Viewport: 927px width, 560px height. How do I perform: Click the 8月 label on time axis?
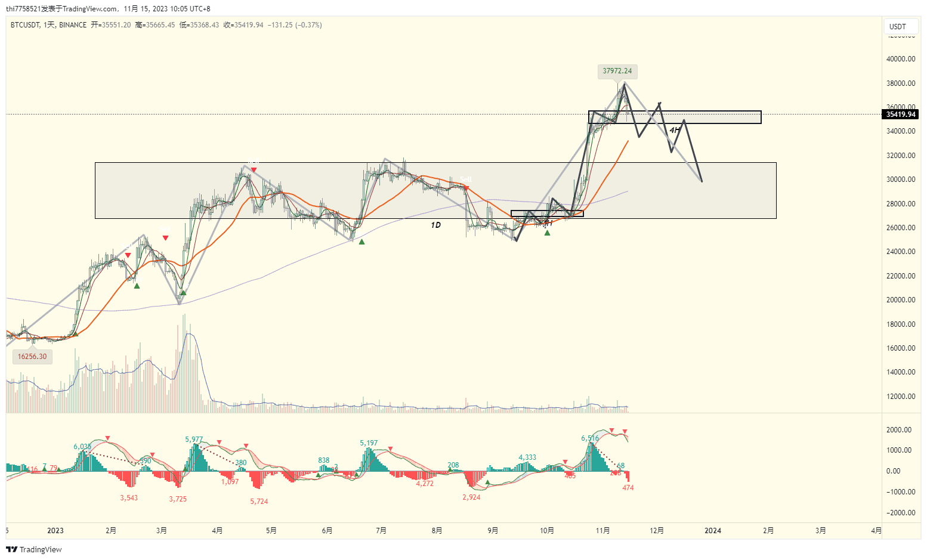coord(437,531)
